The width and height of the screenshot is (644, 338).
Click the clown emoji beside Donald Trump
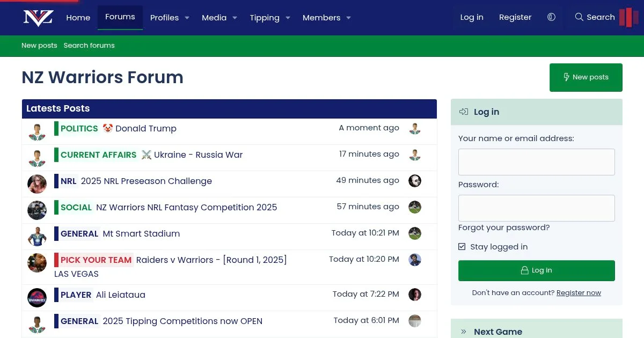[107, 128]
